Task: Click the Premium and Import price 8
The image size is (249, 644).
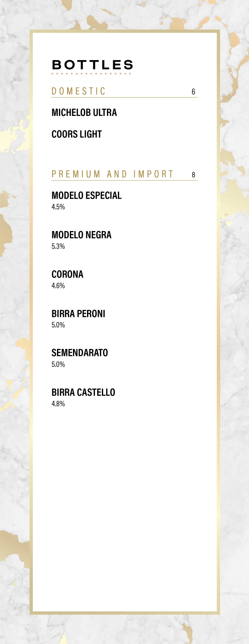Action: 193,175
